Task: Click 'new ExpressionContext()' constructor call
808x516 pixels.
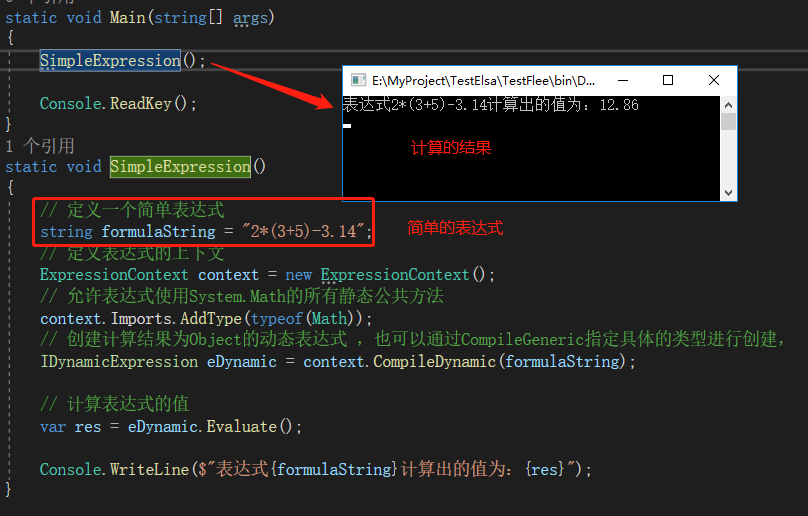Action: 390,275
